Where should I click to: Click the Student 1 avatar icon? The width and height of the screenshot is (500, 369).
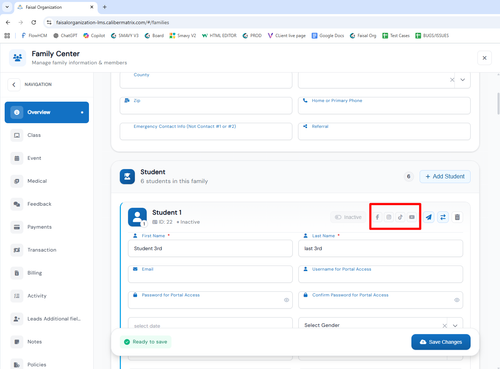tap(137, 217)
